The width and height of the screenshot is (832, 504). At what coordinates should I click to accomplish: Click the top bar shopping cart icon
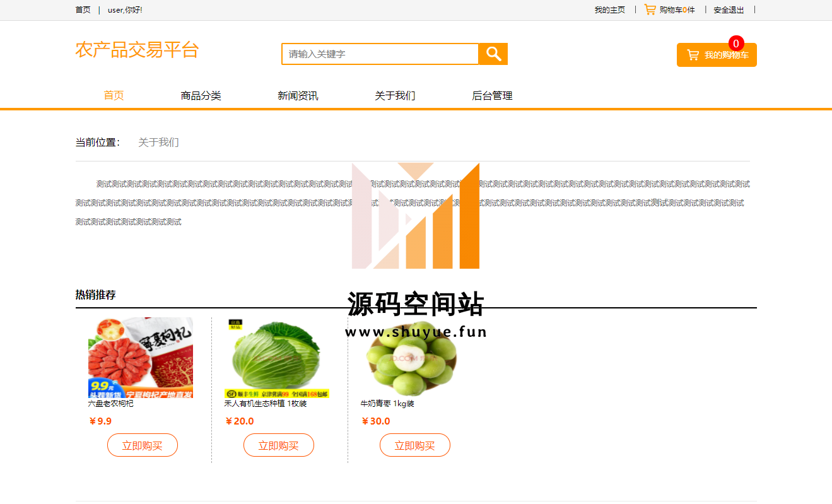pyautogui.click(x=650, y=9)
